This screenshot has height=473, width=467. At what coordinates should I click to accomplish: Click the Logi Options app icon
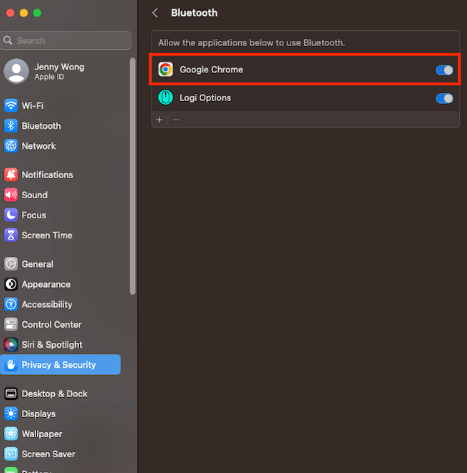(x=166, y=98)
